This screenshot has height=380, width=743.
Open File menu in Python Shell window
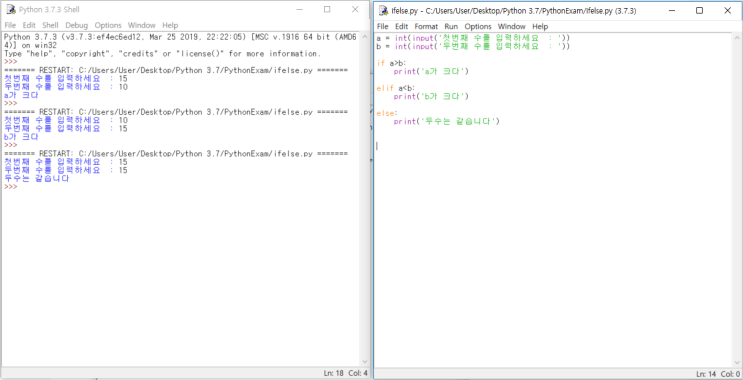pos(10,25)
